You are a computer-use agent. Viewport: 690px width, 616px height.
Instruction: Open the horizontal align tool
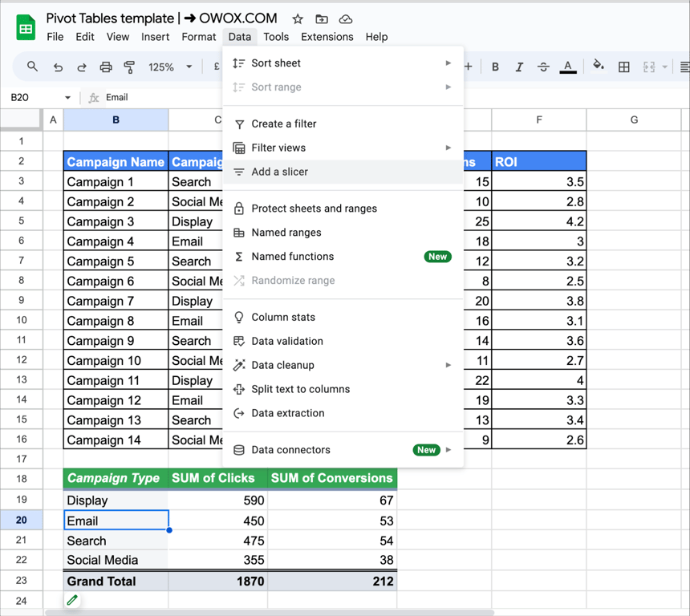tap(684, 67)
